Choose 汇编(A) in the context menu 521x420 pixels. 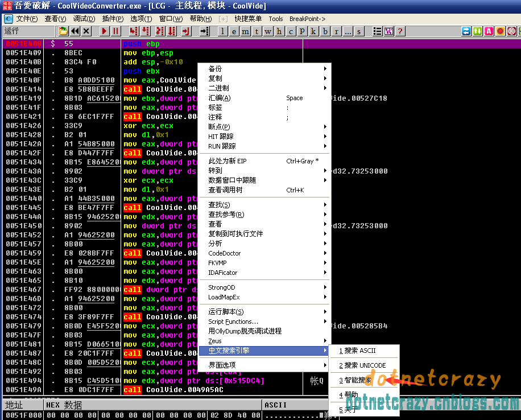tap(264, 98)
